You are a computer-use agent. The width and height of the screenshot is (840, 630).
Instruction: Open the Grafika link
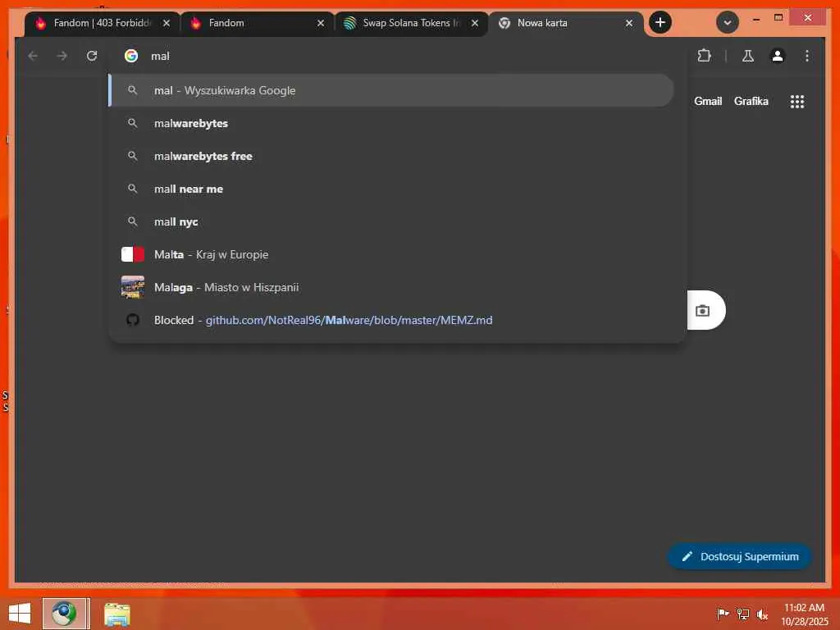(x=751, y=101)
